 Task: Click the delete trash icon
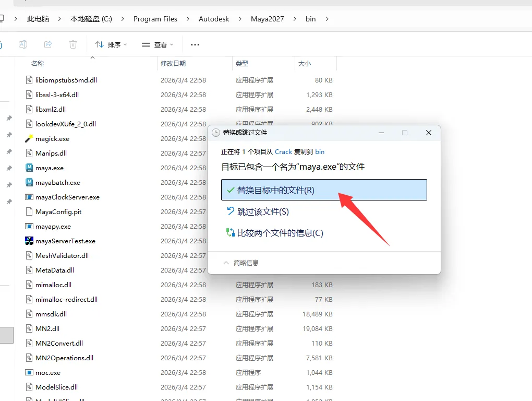[73, 44]
